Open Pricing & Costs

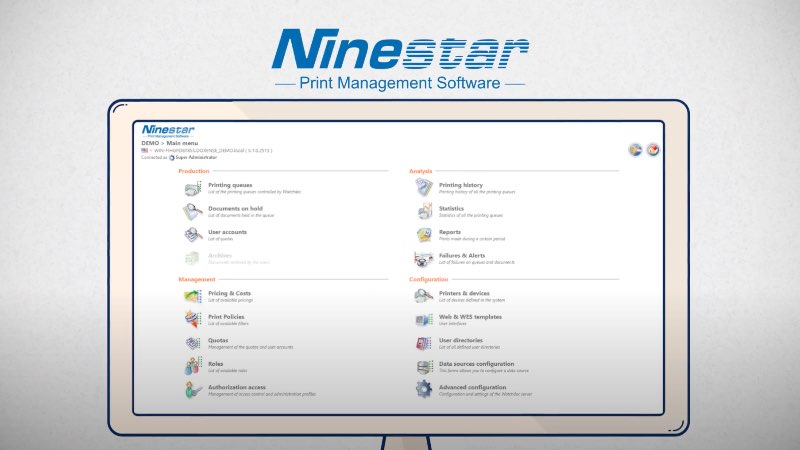pos(230,293)
